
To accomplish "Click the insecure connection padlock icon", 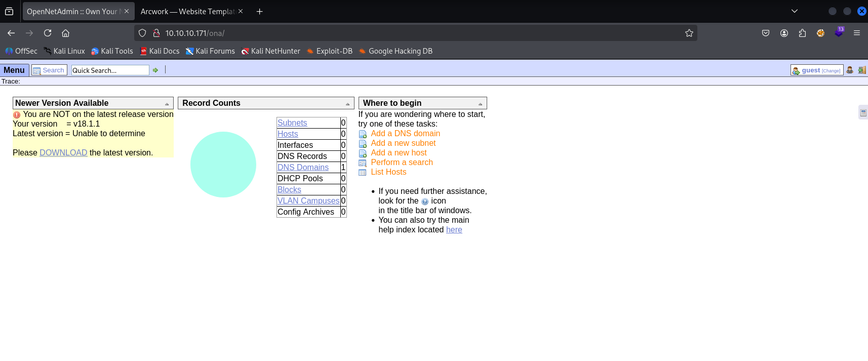I will tap(156, 33).
